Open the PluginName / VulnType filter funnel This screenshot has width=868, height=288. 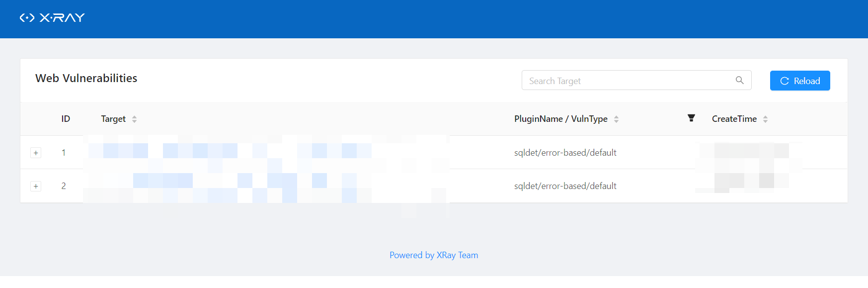click(x=691, y=118)
